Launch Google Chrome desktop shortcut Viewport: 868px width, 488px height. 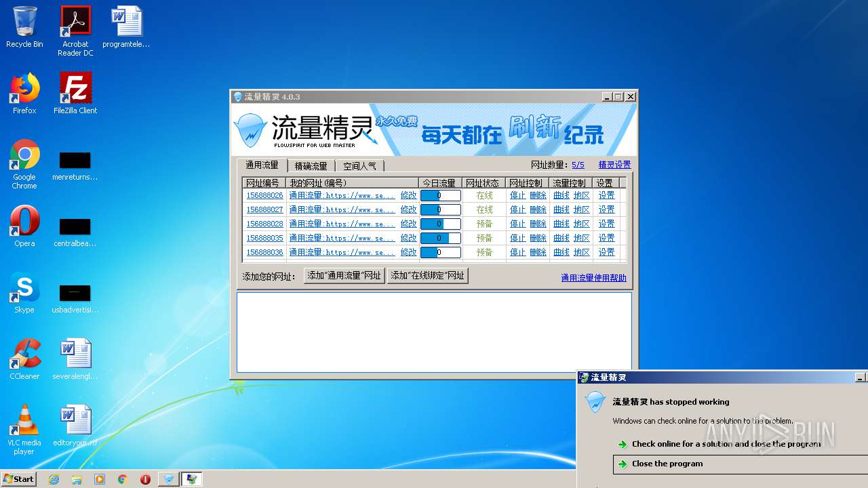click(24, 164)
